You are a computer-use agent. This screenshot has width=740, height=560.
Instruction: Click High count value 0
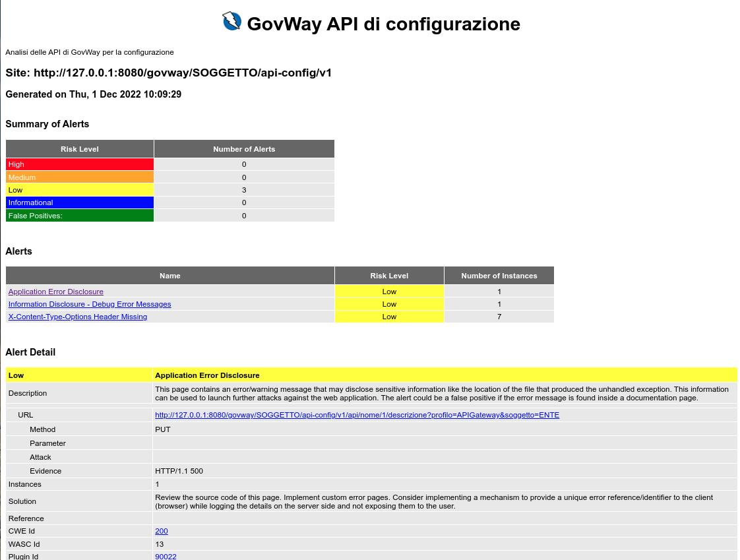pyautogui.click(x=244, y=164)
